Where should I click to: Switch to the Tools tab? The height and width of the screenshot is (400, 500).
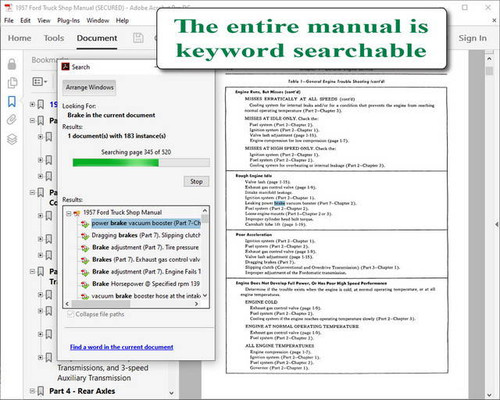click(54, 38)
